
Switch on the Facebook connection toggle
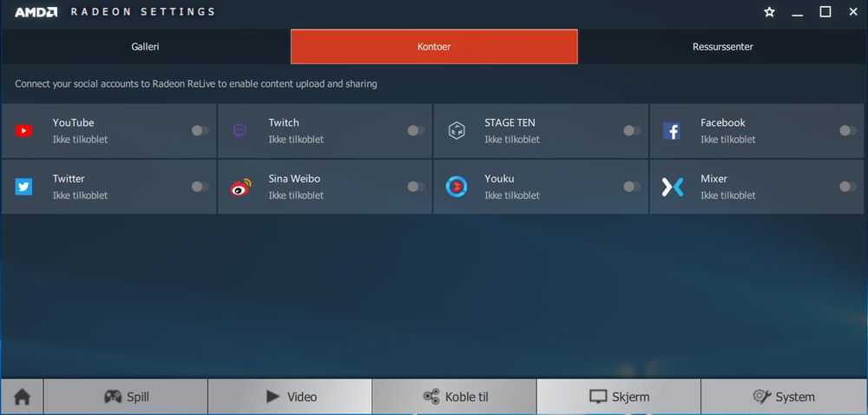pos(848,130)
